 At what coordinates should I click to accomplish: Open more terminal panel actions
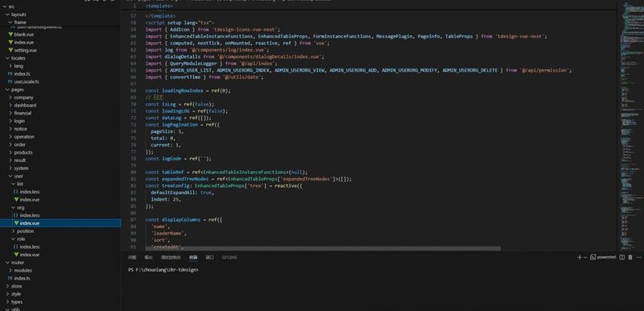(639, 257)
